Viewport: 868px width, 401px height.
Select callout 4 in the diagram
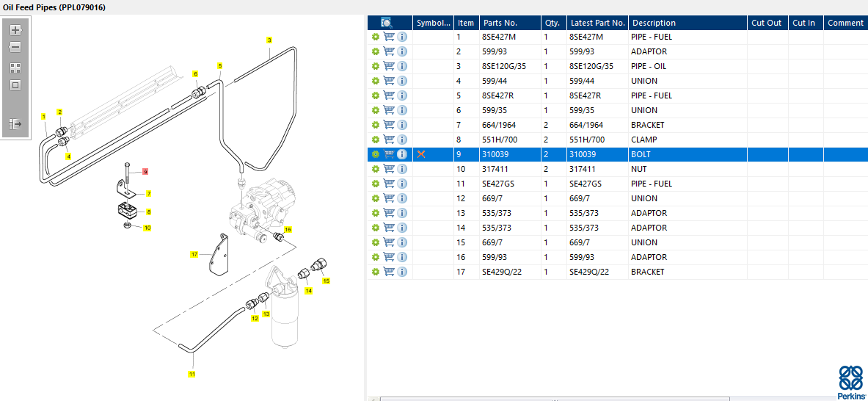click(x=69, y=156)
